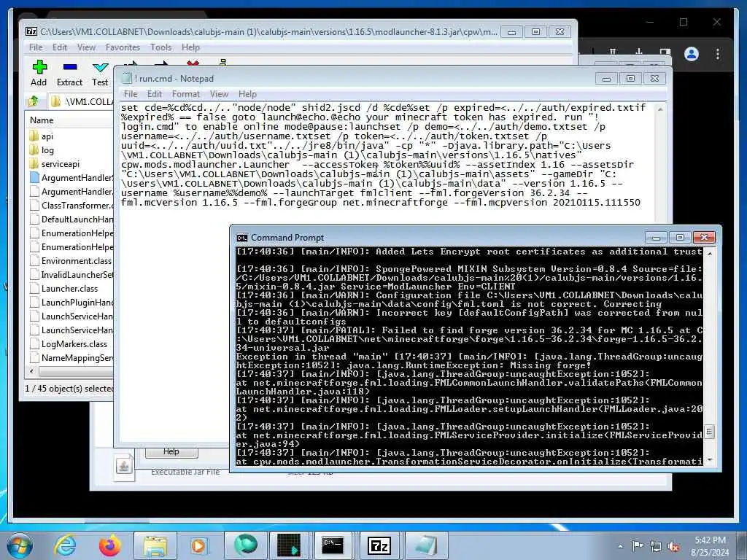Open the 7-Zip File menu
The image size is (747, 560).
[x=36, y=47]
